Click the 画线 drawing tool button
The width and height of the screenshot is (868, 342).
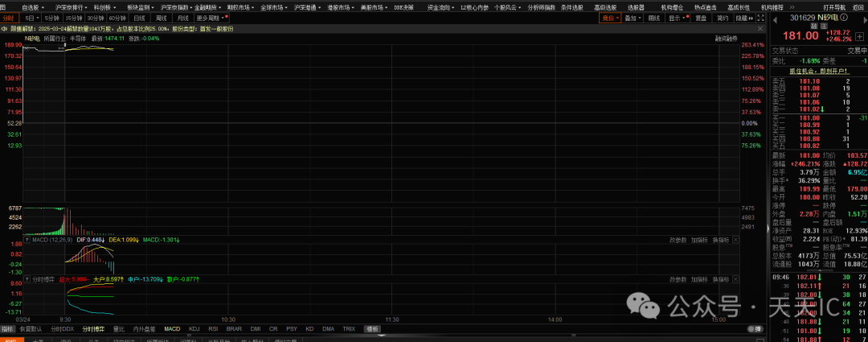coord(653,19)
